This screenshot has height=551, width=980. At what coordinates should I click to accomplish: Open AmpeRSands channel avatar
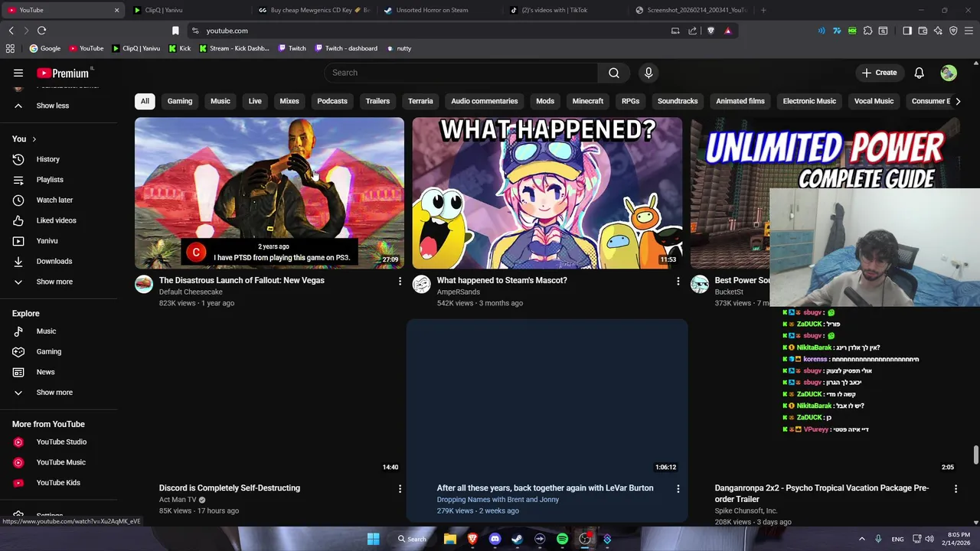coord(422,285)
